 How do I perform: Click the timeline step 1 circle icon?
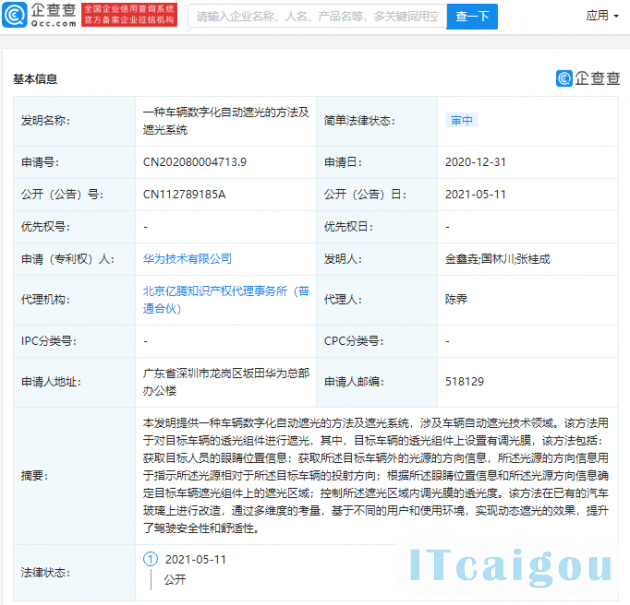click(150, 559)
